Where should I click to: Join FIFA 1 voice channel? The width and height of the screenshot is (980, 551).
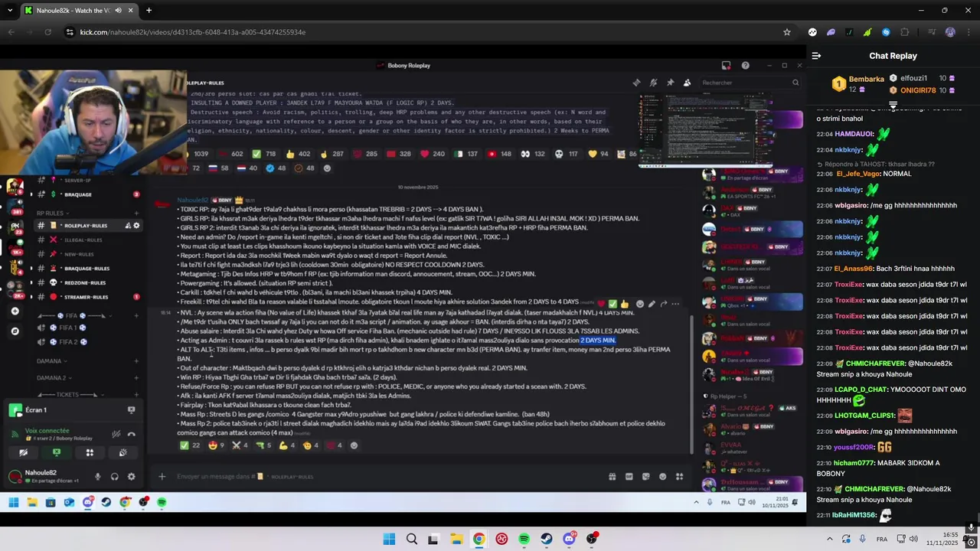[73, 328]
